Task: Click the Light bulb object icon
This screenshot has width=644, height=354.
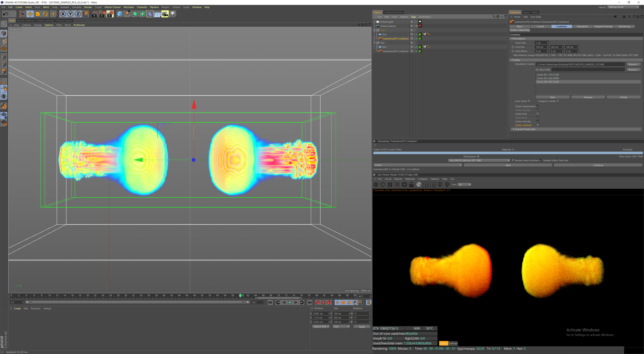Action: point(173,14)
